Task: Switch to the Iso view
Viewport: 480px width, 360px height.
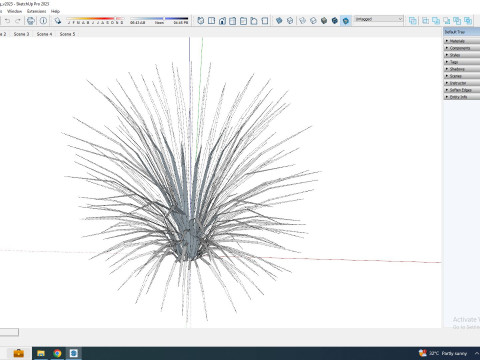Action: pyautogui.click(x=201, y=21)
